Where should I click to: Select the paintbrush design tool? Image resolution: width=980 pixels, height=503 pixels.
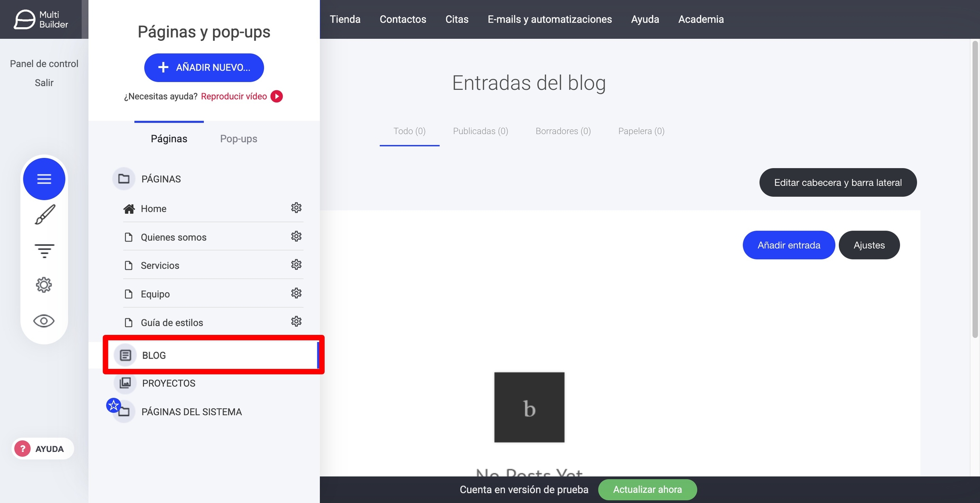[x=44, y=214]
